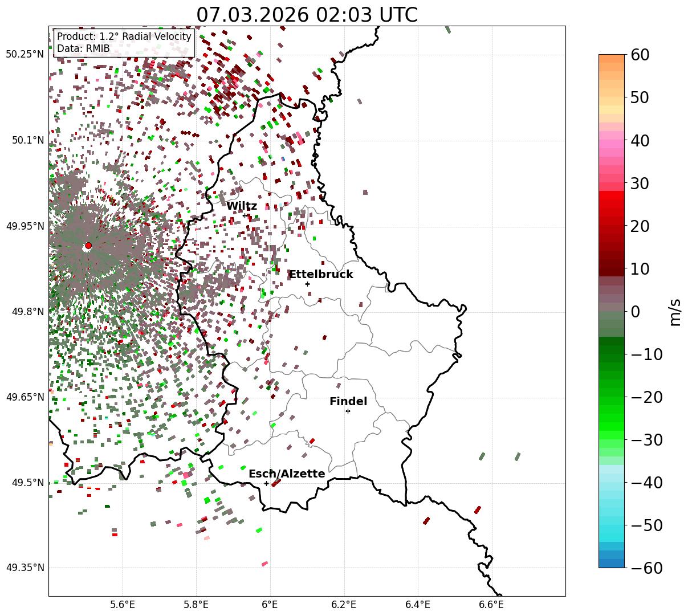The width and height of the screenshot is (688, 616).
Task: Click the 50.25°N latitude label
Action: 25,55
